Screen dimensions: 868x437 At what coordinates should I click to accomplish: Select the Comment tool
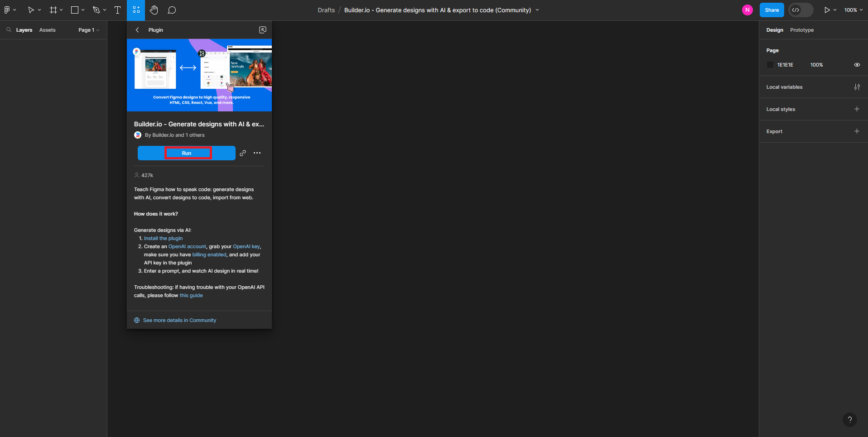[x=172, y=10]
